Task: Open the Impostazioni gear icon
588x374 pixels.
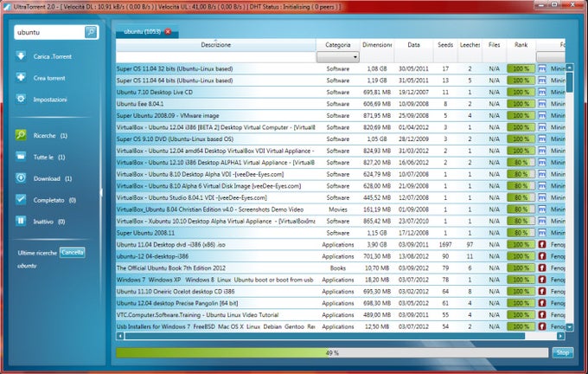Action: click(21, 99)
